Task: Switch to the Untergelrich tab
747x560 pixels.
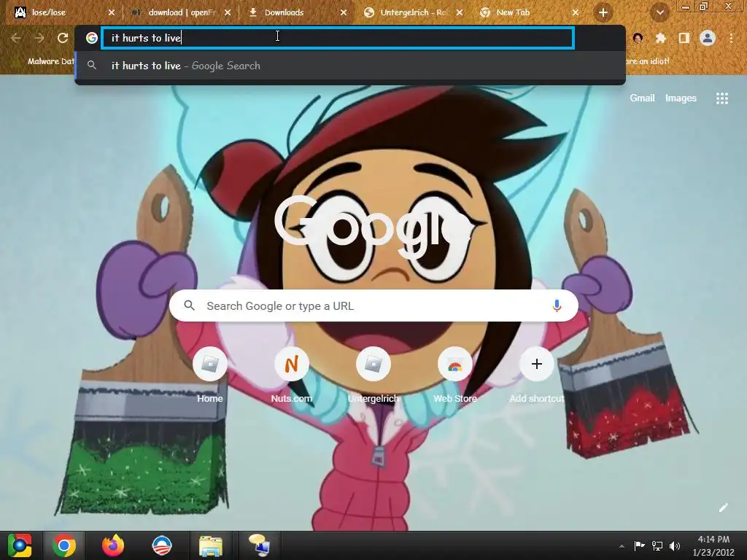Action: pos(413,12)
